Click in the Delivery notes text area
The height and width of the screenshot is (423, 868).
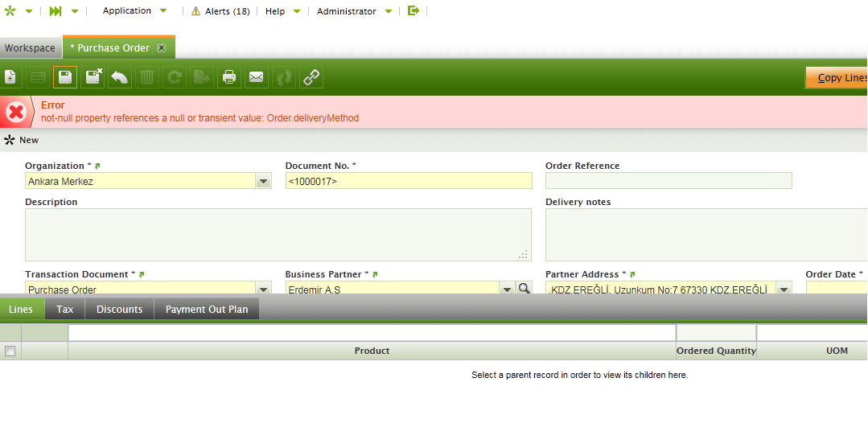click(706, 235)
